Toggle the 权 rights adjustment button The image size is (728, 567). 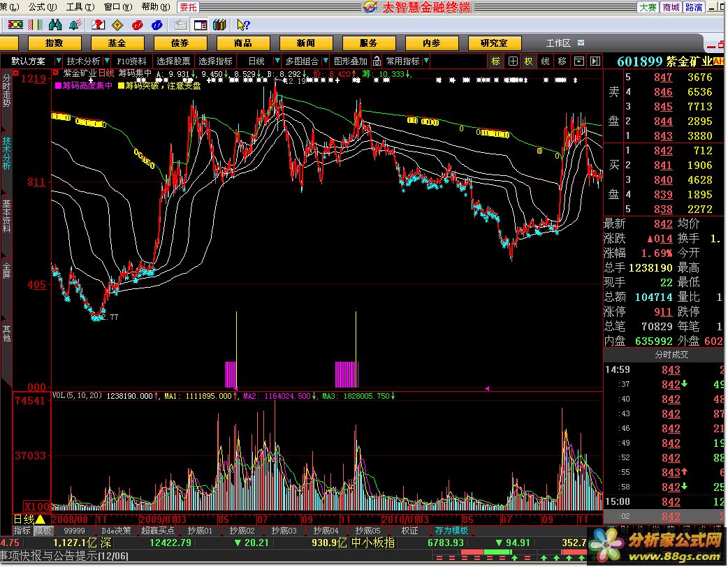pyautogui.click(x=529, y=61)
